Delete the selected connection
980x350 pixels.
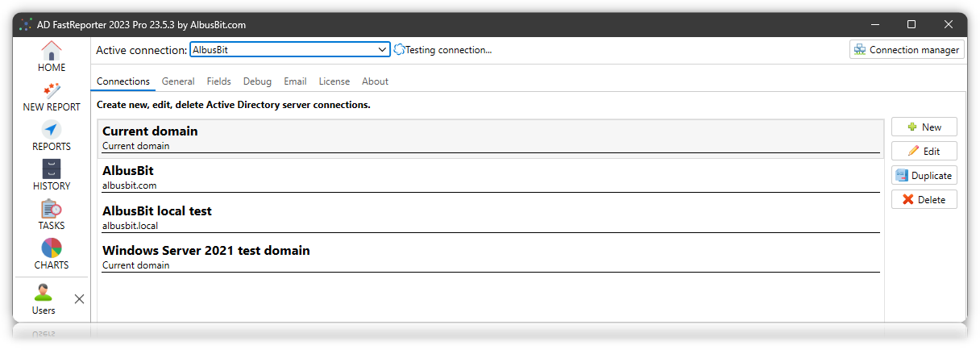(x=924, y=199)
